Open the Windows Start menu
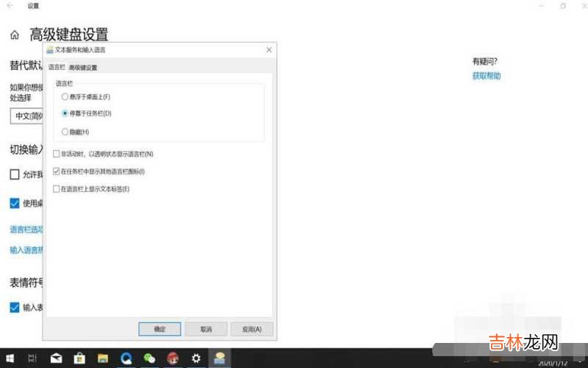Screen dimensions: 588x368 [x=10, y=358]
